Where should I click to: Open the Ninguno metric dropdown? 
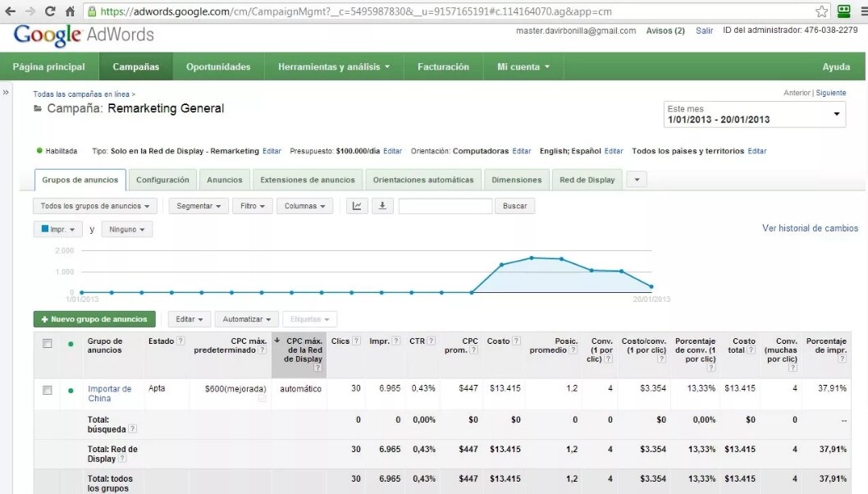[x=127, y=229]
